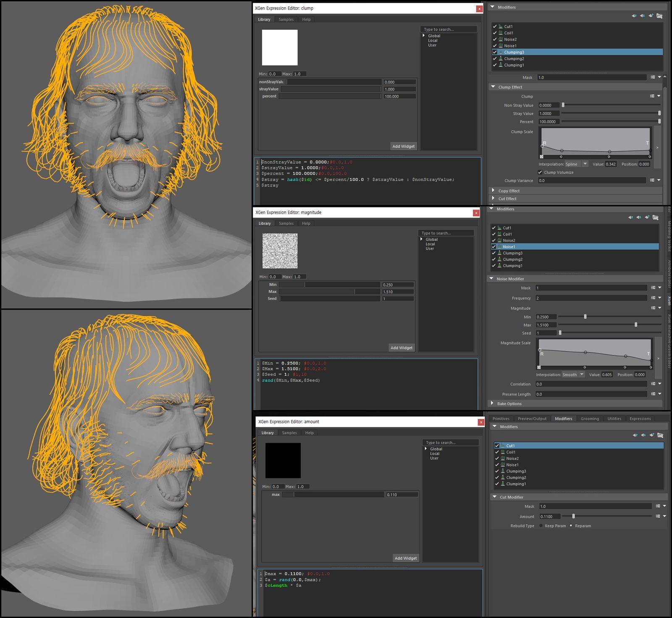Disable the highlighted Cut1 modifier checkbox
This screenshot has height=618, width=672.
[x=497, y=446]
